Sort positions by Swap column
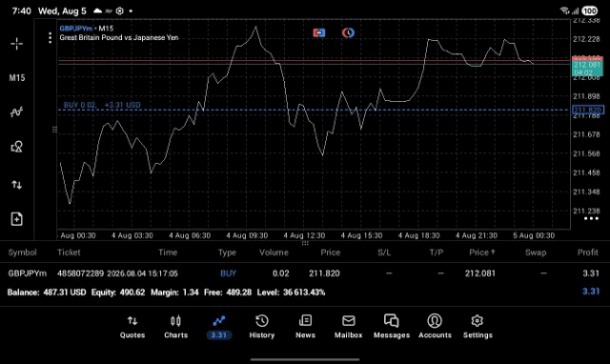 pyautogui.click(x=536, y=253)
